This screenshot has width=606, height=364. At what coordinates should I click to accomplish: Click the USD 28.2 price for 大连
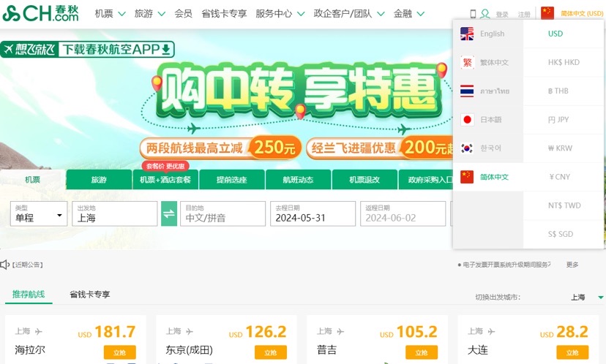(564, 332)
